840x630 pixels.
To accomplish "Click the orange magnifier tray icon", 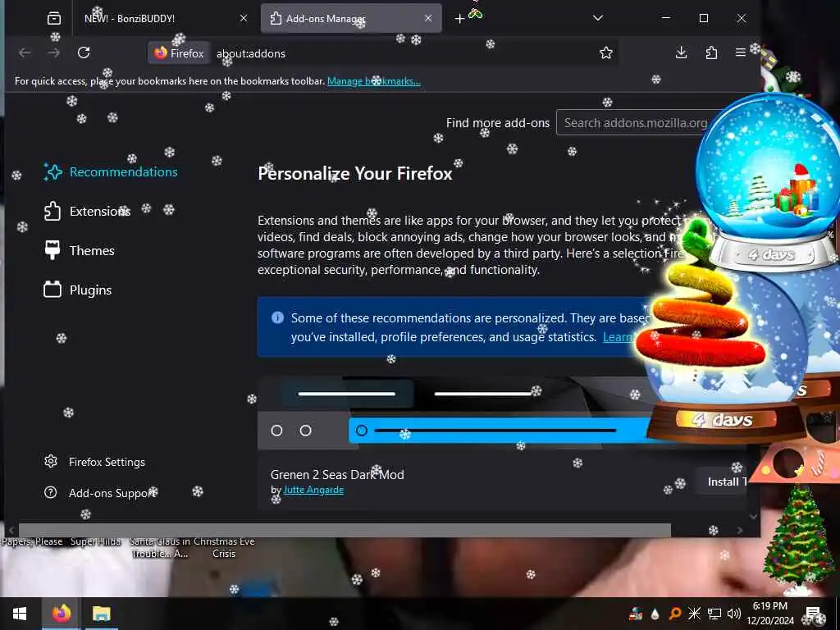I will pos(674,614).
